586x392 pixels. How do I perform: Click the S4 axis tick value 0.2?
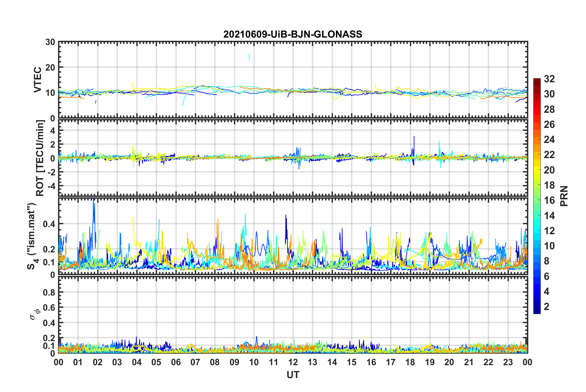49,249
